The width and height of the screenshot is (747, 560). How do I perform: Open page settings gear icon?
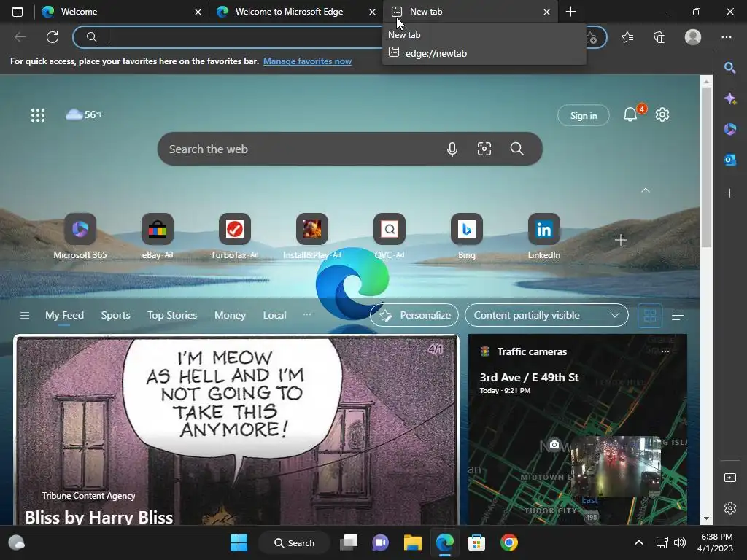pos(662,114)
